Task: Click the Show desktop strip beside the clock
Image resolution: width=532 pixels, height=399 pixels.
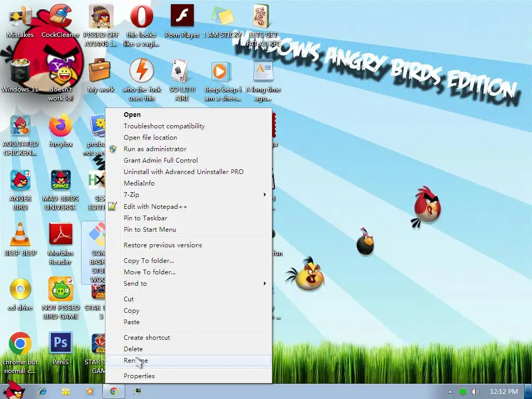Action: 528,392
